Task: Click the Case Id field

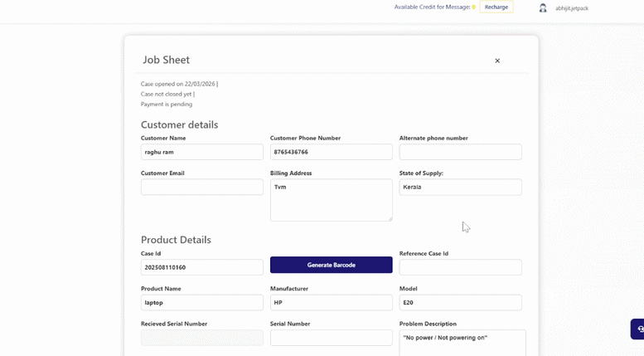Action: click(202, 267)
